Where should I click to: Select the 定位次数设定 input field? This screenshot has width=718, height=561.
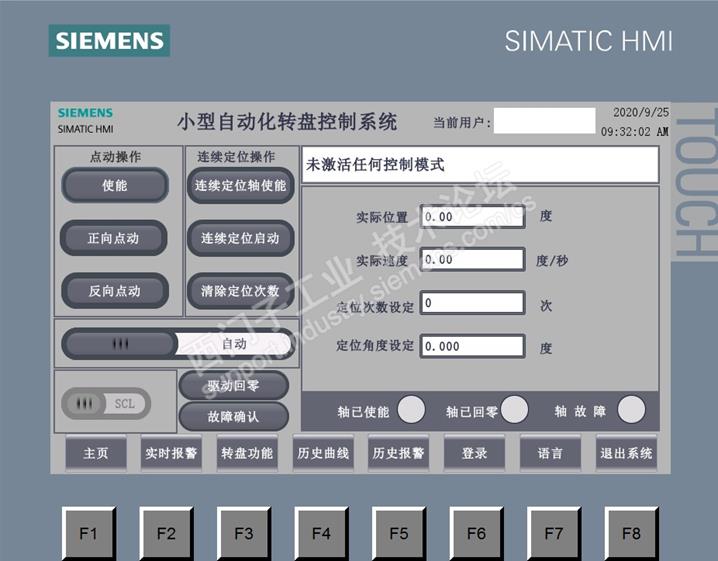[x=473, y=303]
